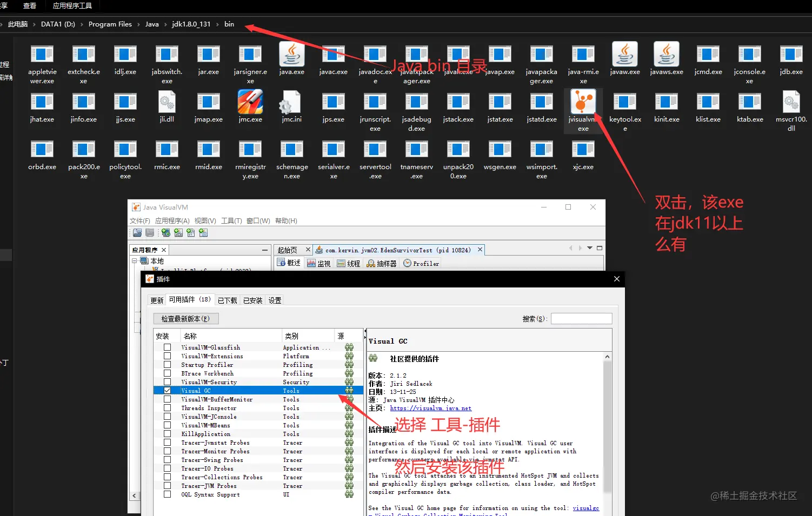Click the scroll-tabs-right arrow in VisualVM

click(580, 248)
